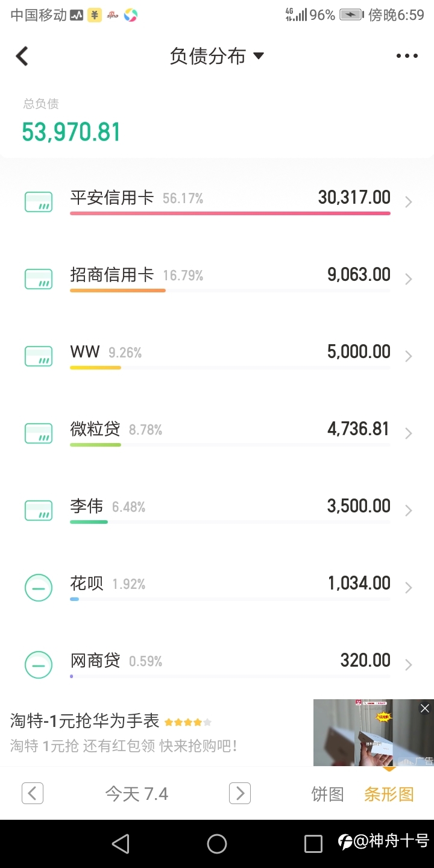Tap the 平安信用卡 card icon
This screenshot has height=868, width=434.
(39, 202)
